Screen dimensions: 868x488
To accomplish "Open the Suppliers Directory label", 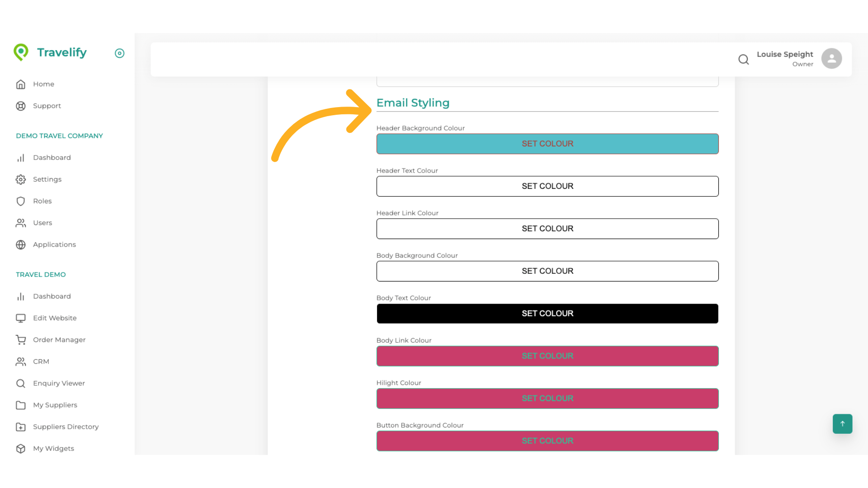I will pos(66,427).
